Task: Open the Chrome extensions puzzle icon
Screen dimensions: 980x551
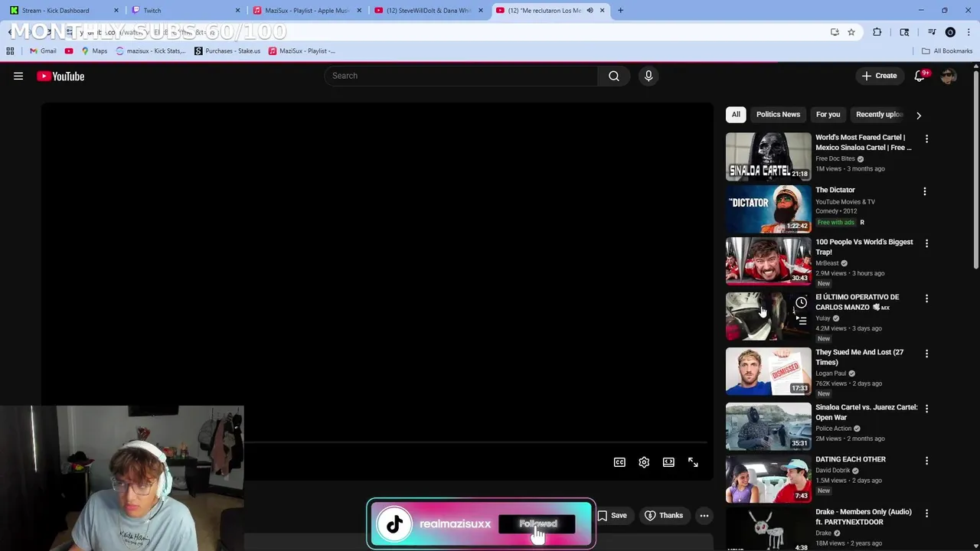Action: [877, 32]
